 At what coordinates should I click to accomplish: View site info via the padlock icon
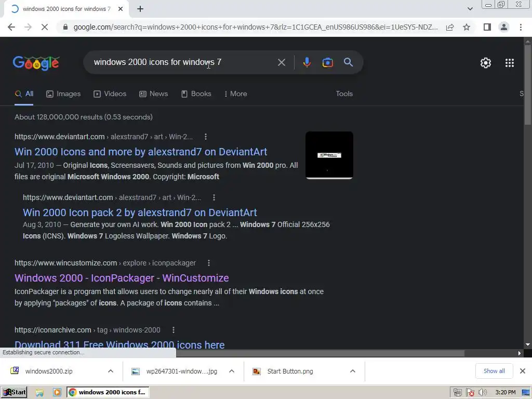[65, 27]
